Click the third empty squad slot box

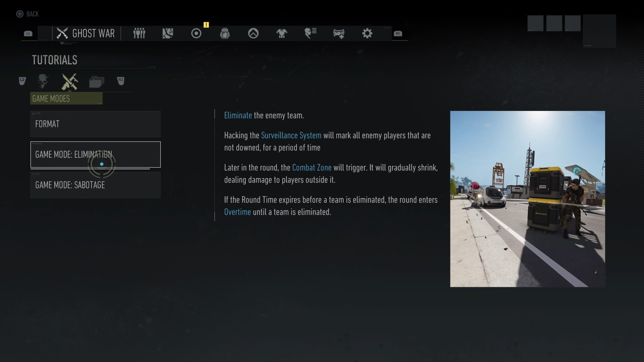coord(573,23)
